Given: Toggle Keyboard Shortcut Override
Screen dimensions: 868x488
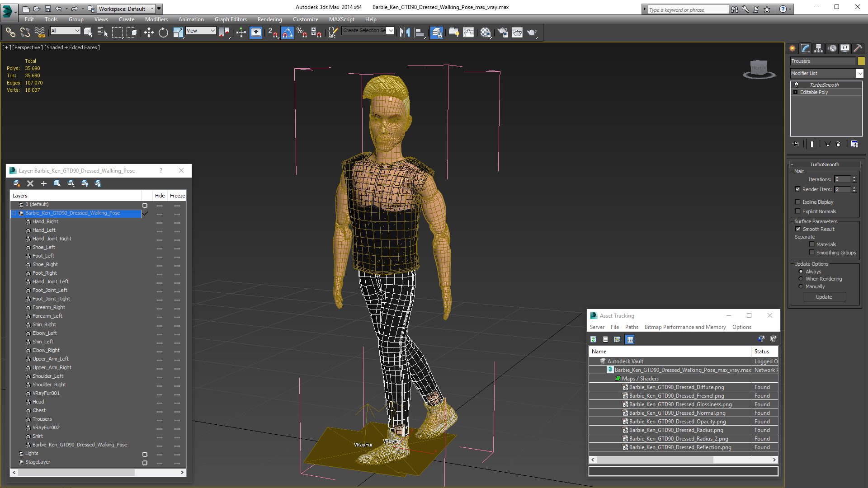Looking at the screenshot, I should tap(256, 32).
